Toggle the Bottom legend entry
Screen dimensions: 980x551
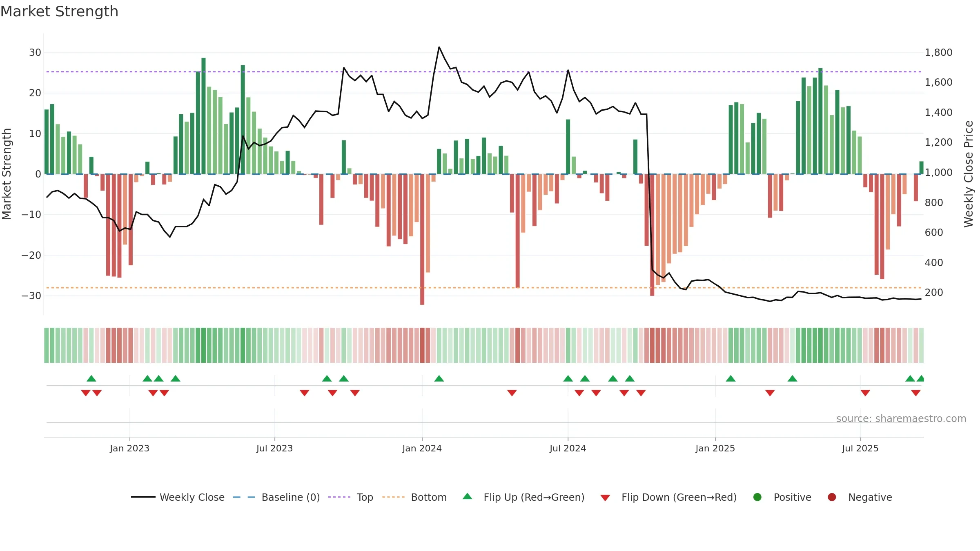[414, 497]
